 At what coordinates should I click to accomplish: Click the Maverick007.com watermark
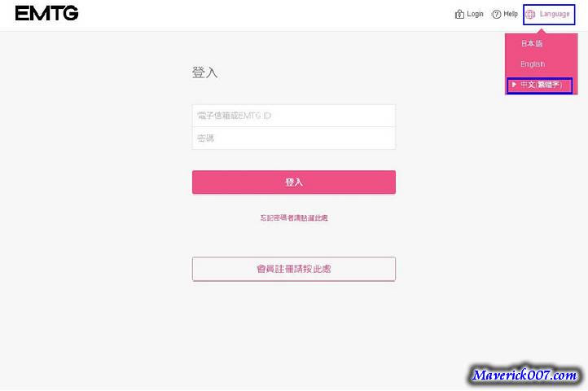pos(525,376)
